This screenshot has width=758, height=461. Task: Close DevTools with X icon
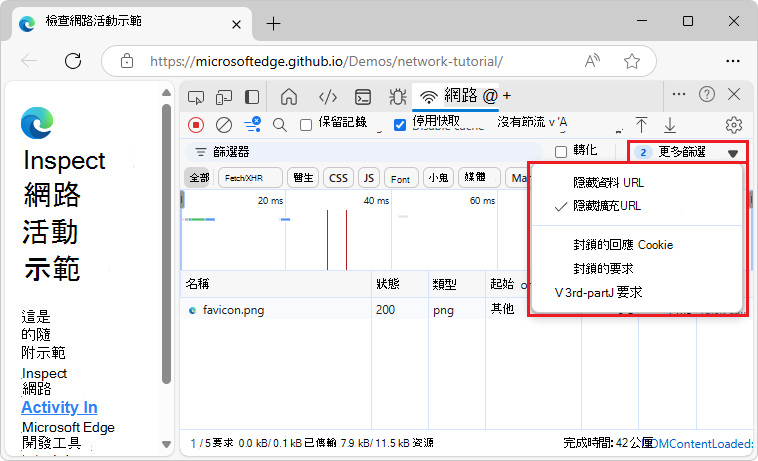[734, 94]
